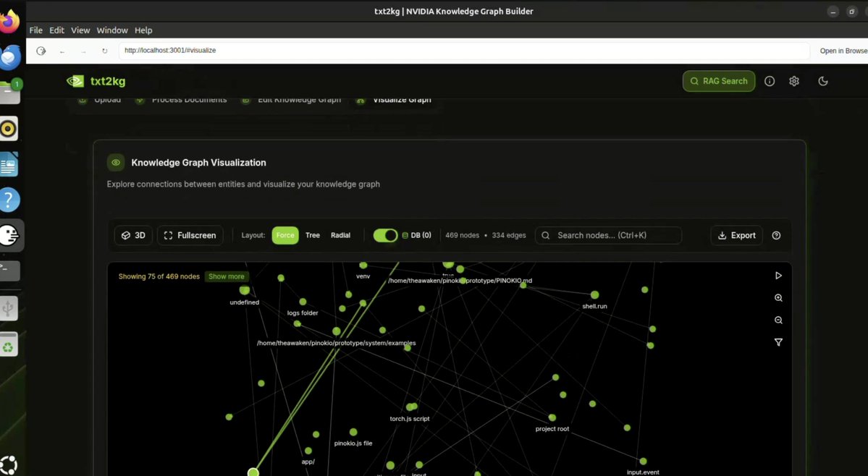Click the eye icon beside Knowledge Graph Visualization
The image size is (868, 476).
(x=116, y=163)
